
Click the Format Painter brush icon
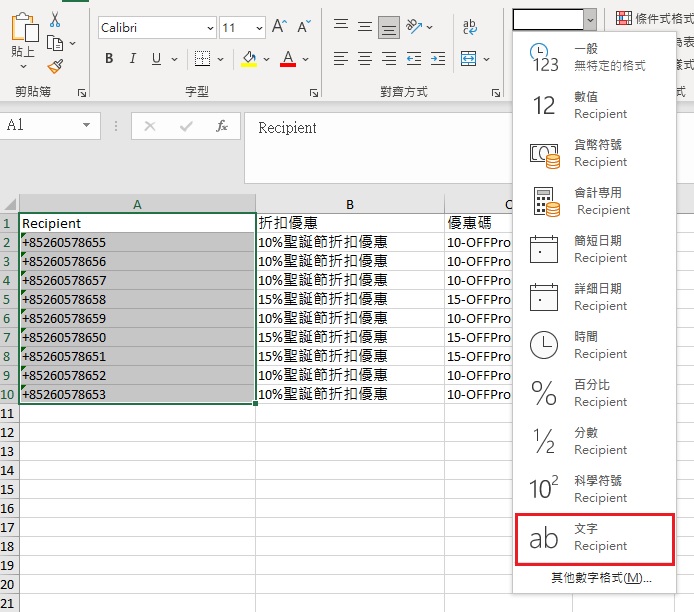(56, 66)
